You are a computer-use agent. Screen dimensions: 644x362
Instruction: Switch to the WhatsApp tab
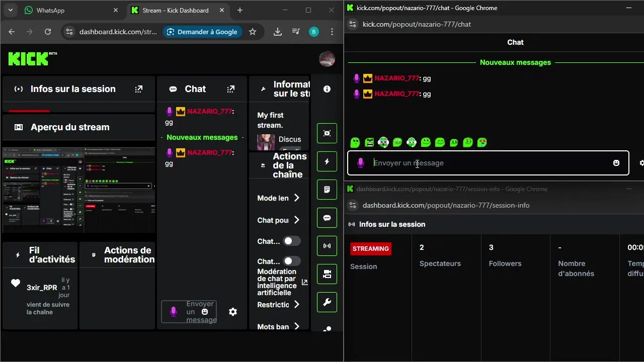pos(71,10)
